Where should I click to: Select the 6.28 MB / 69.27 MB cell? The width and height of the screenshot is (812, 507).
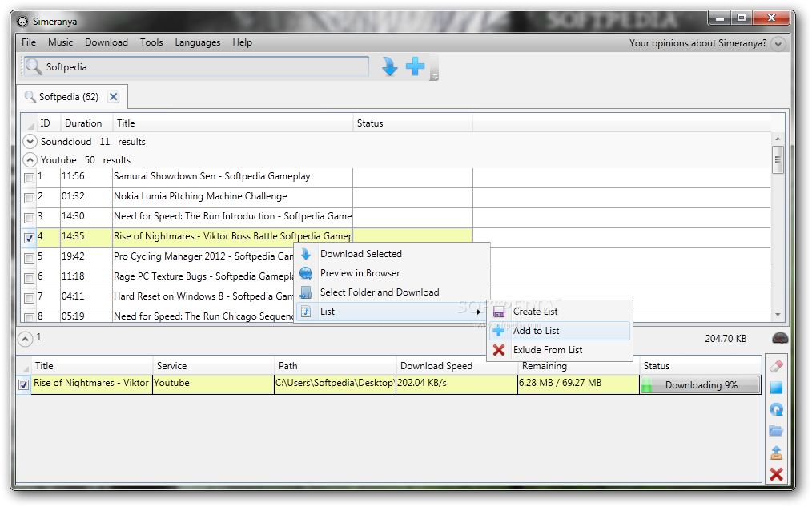click(578, 384)
